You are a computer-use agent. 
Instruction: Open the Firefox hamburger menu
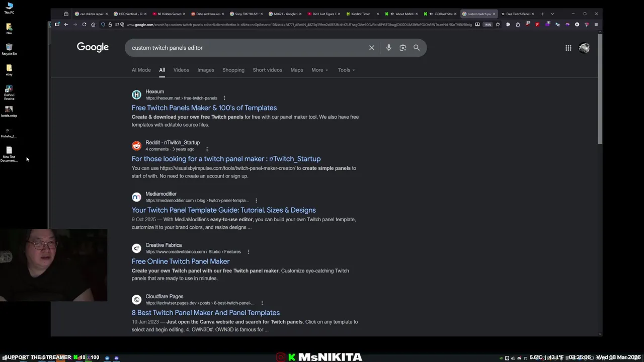[596, 24]
